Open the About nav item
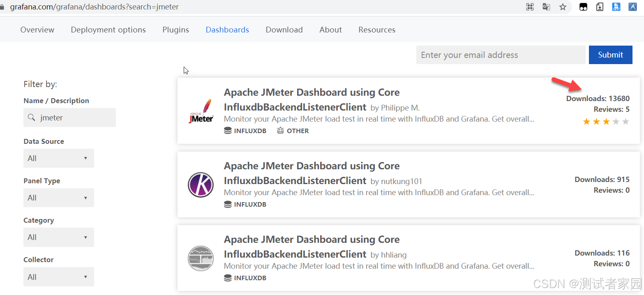Image resolution: width=644 pixels, height=295 pixels. click(331, 30)
